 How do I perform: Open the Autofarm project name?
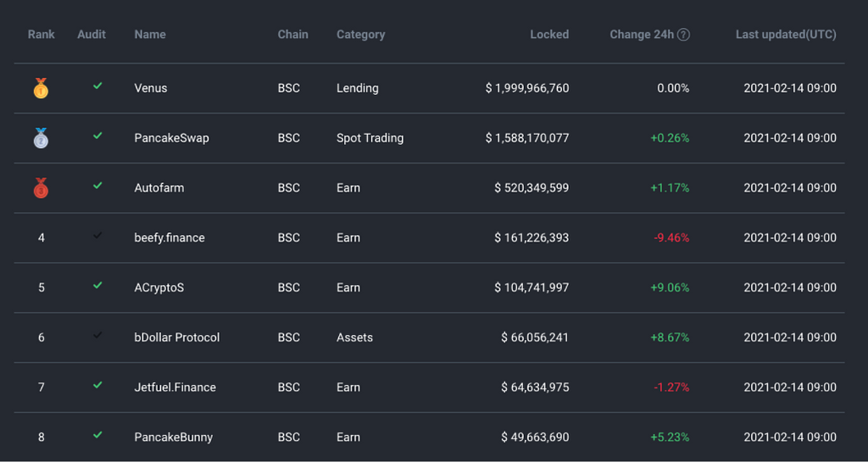(159, 188)
